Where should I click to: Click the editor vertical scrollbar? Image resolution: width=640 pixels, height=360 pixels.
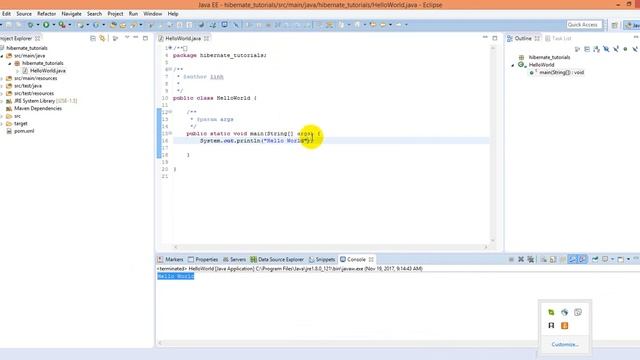(x=493, y=144)
